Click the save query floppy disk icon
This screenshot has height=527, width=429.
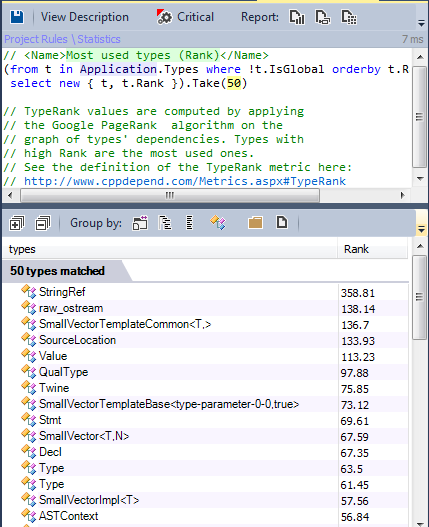17,17
